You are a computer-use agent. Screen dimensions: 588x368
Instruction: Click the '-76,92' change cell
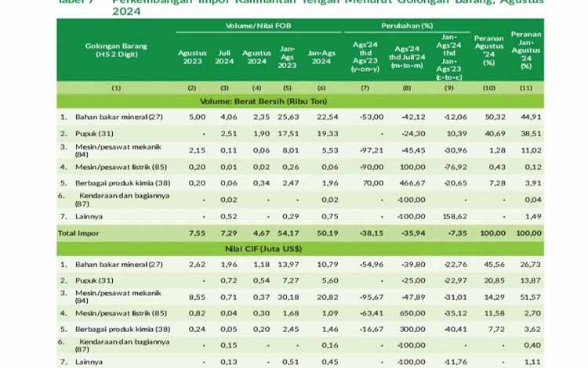click(456, 167)
